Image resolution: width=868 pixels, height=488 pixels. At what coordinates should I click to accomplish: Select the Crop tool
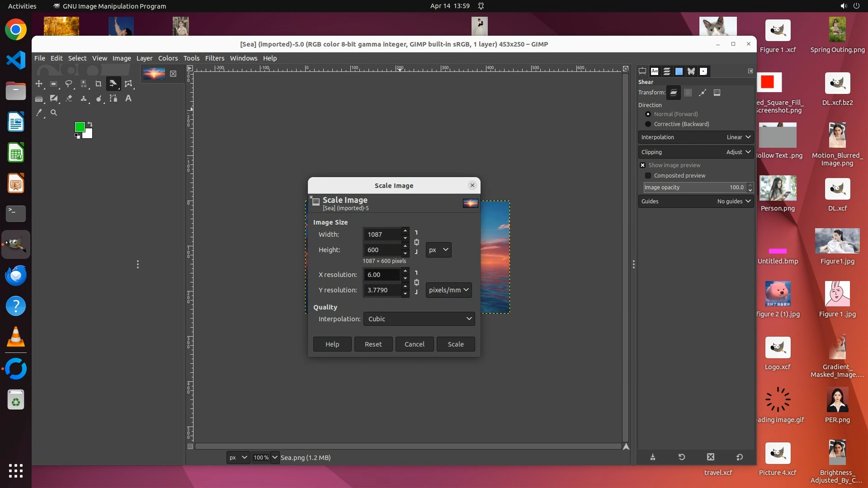(98, 84)
